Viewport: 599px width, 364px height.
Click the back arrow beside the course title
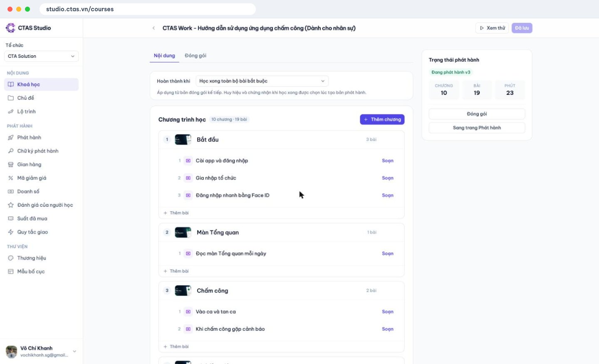[x=153, y=28]
